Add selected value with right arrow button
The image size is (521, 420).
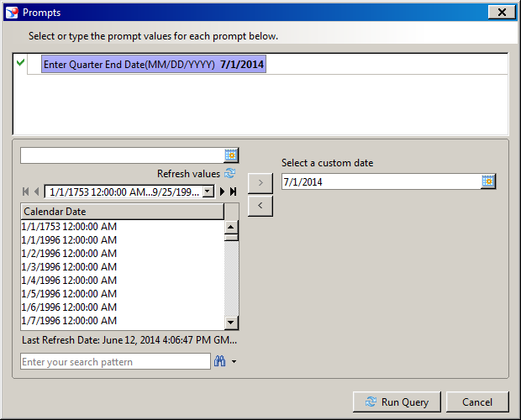coord(260,182)
